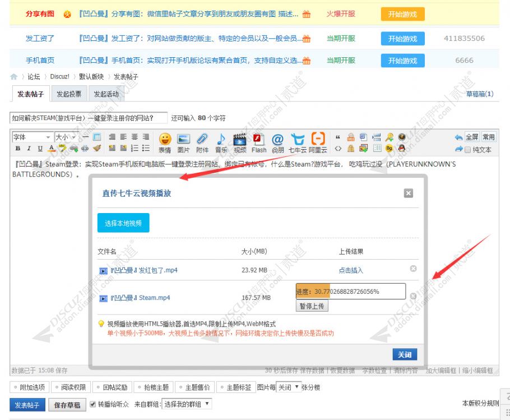This screenshot has height=420, width=510.
Task: Paste from Word document icon
Action: coord(363,137)
